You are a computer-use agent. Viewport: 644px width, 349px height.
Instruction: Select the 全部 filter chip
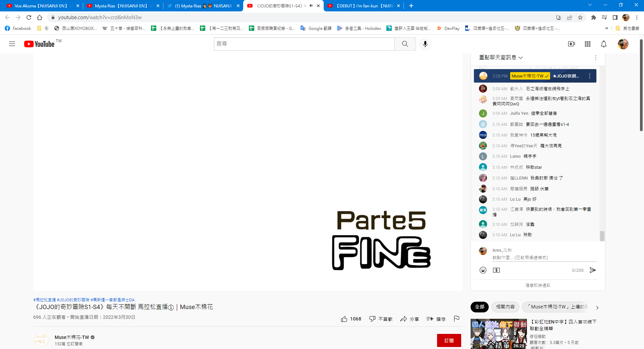pos(480,307)
